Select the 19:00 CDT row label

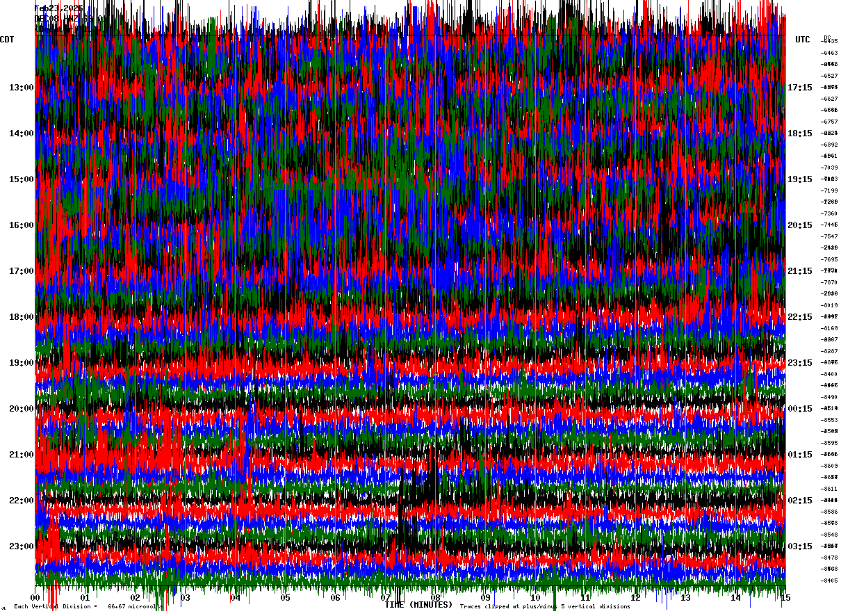(22, 363)
